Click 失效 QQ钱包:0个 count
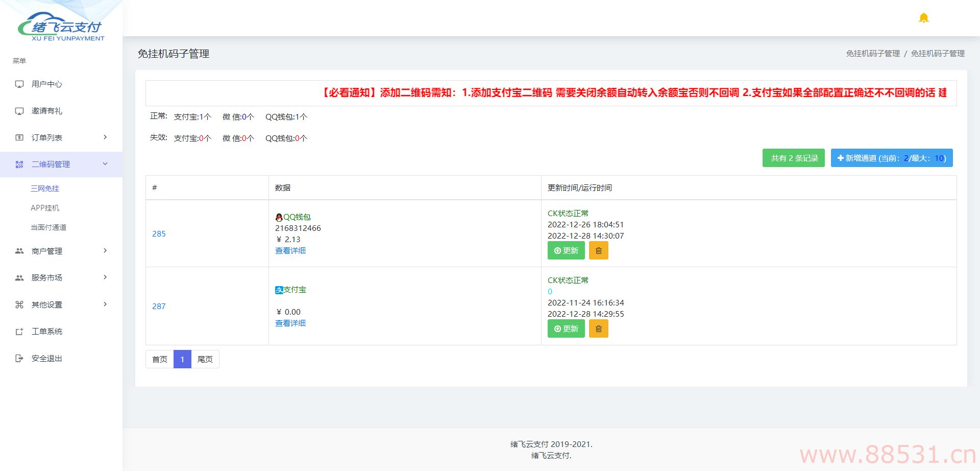This screenshot has width=980, height=471. click(x=286, y=138)
